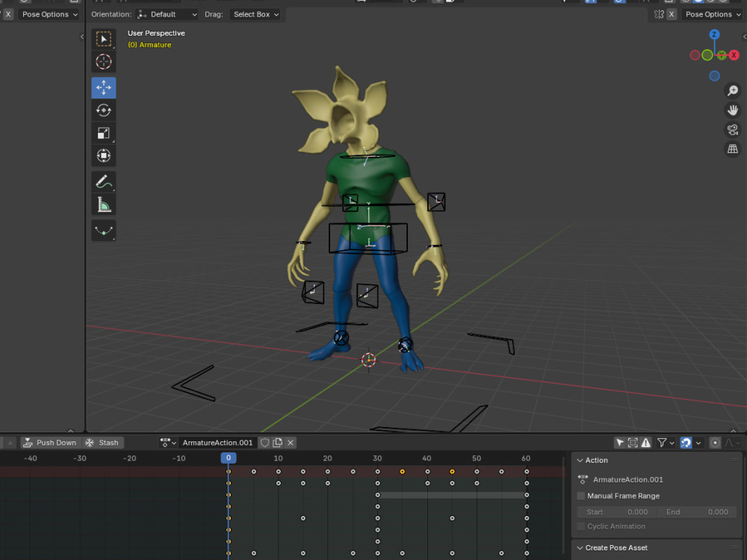Viewport: 747px width, 560px height.
Task: Open filter options dropdown arrow
Action: (672, 443)
